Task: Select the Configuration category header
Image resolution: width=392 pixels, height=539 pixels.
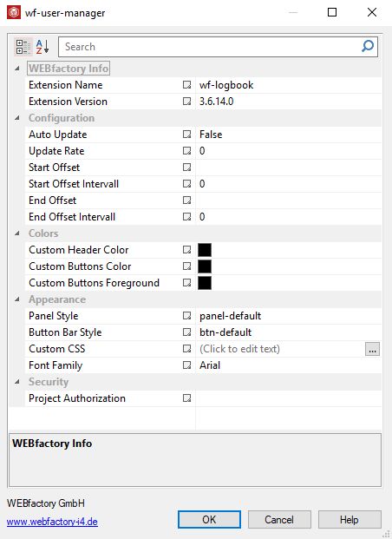Action: point(62,118)
